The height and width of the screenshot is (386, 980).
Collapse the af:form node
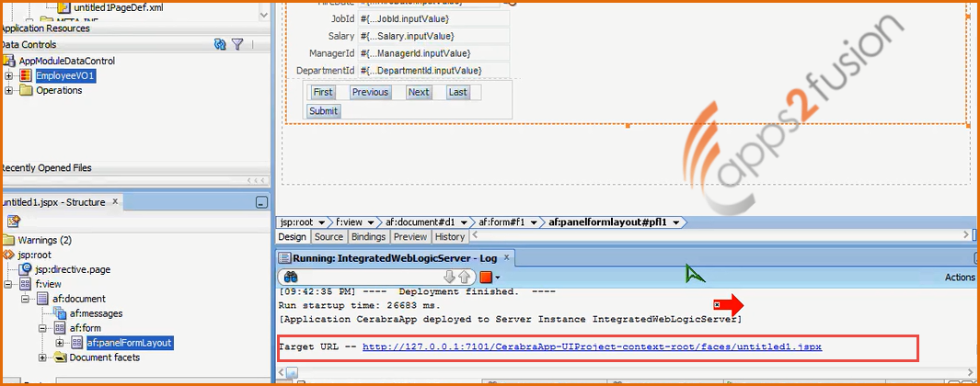[x=42, y=328]
